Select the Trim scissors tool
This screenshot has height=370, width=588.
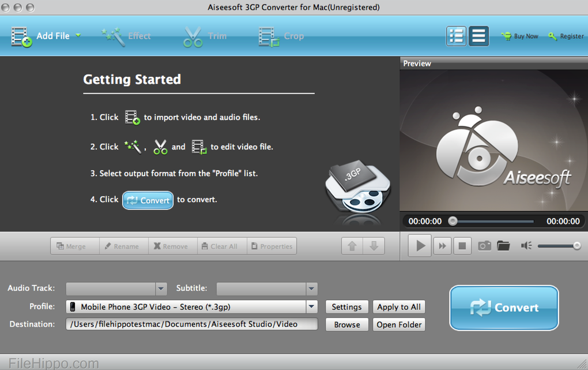tap(193, 36)
